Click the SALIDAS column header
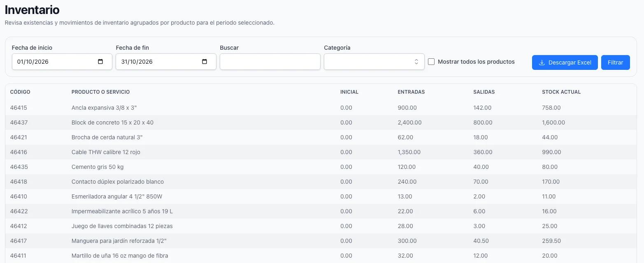Screen dimensions: 644x263 (484, 92)
